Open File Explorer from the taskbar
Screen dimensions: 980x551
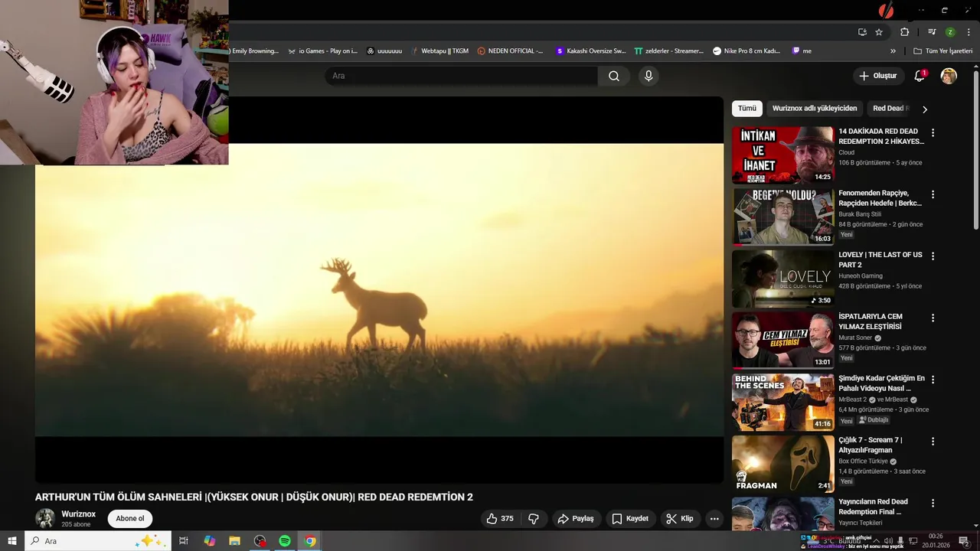click(x=234, y=541)
